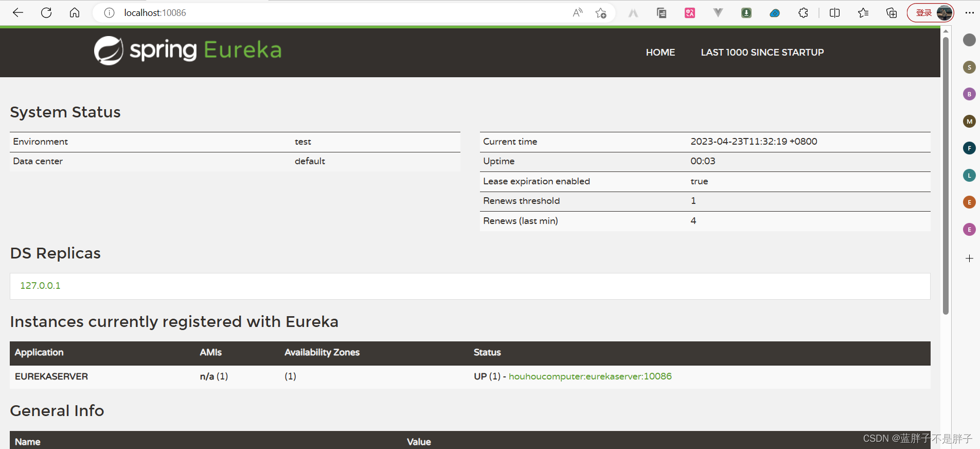Click the AMIs column header
The height and width of the screenshot is (449, 980).
(211, 353)
